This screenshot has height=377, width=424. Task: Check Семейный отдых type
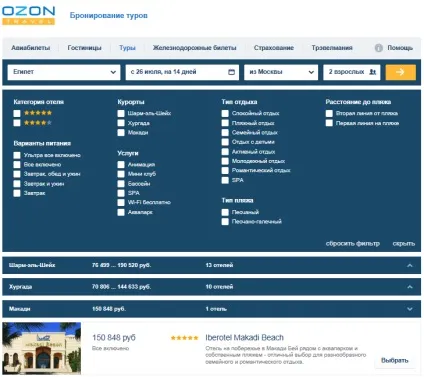pyautogui.click(x=225, y=132)
